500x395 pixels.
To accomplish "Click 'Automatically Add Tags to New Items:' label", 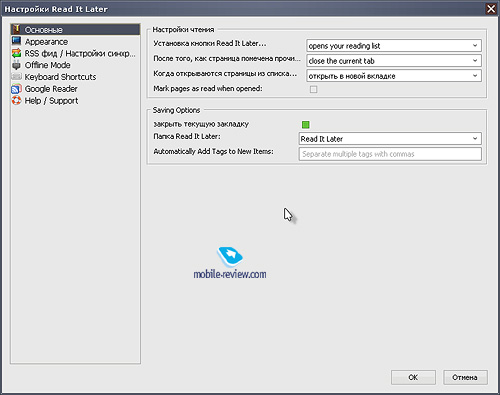I will click(213, 151).
